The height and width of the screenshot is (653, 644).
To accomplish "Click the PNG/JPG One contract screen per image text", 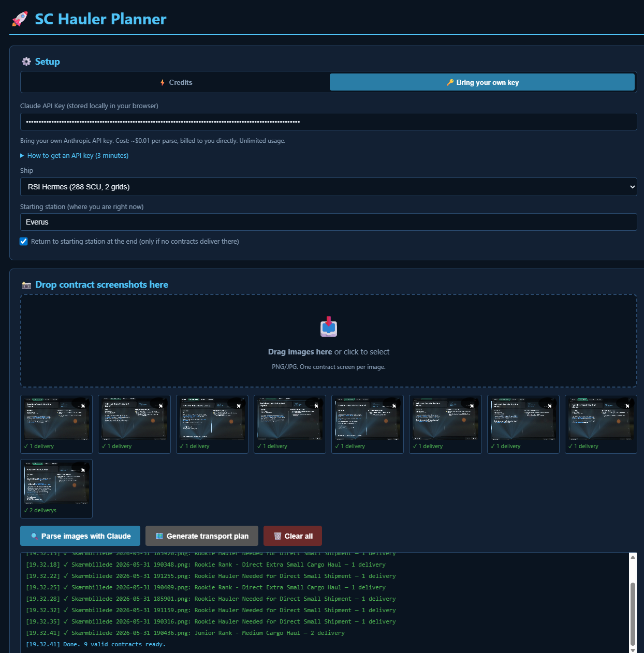I will [x=329, y=367].
